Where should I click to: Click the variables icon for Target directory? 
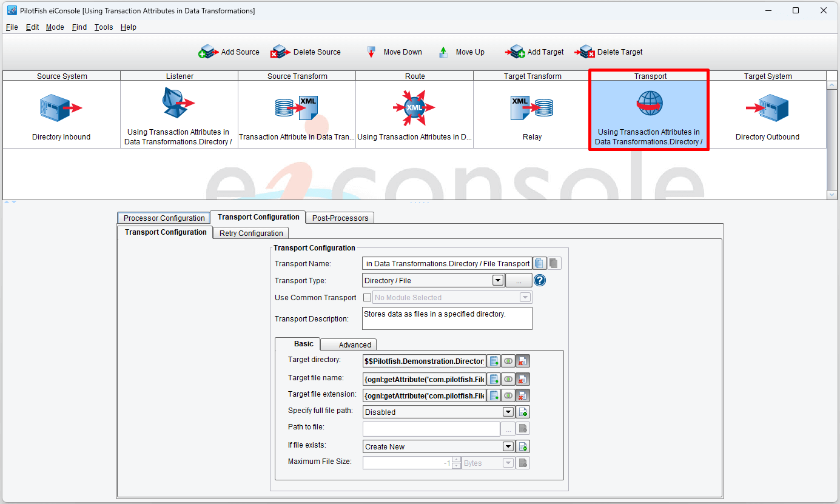[x=508, y=361]
